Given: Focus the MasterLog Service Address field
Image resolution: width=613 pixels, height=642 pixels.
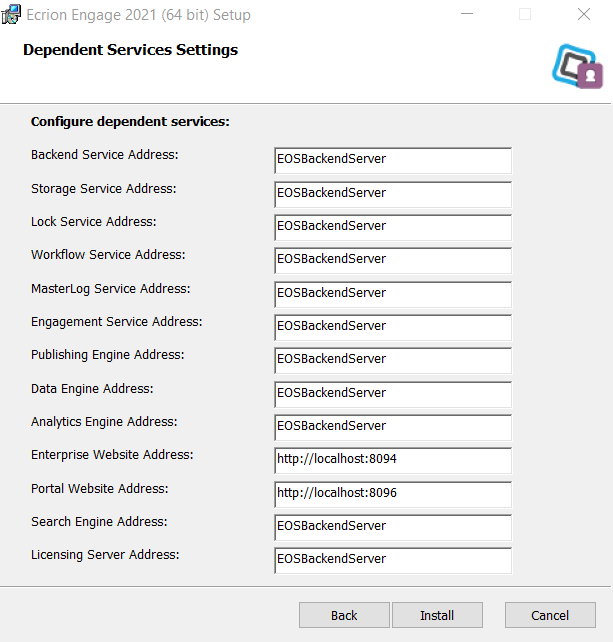Looking at the screenshot, I should tap(393, 295).
